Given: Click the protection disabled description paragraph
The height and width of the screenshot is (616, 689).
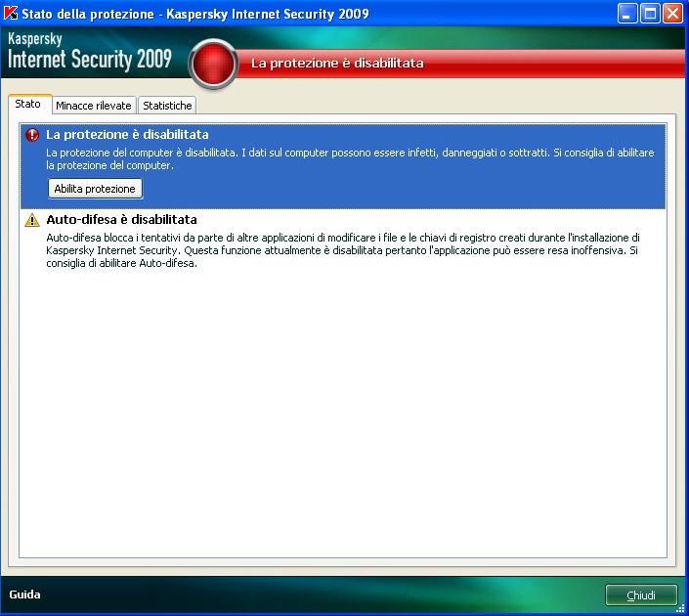Looking at the screenshot, I should [350, 158].
